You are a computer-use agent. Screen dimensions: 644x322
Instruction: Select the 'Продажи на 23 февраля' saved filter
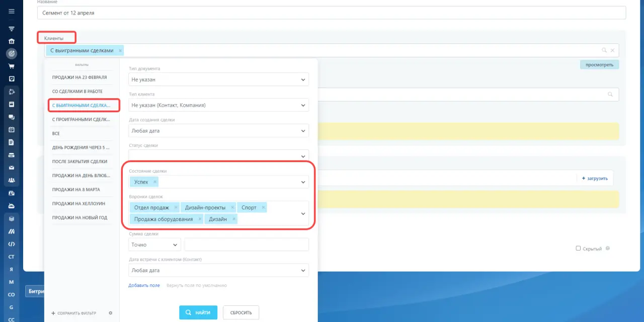coord(79,77)
